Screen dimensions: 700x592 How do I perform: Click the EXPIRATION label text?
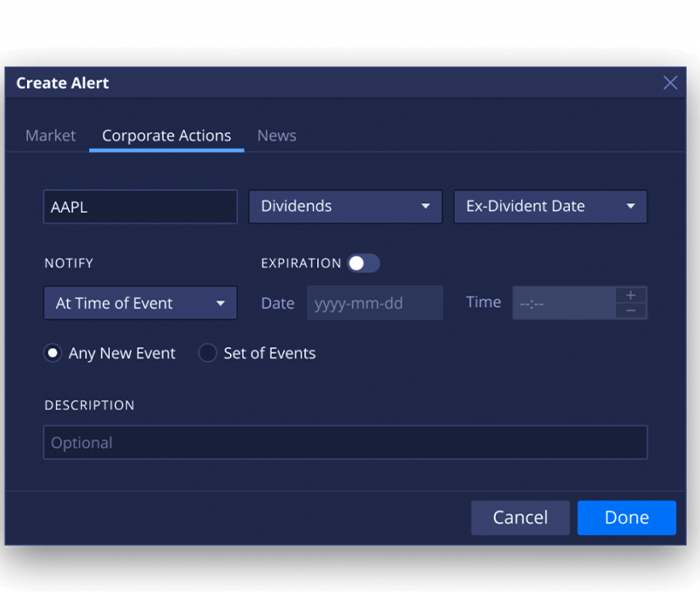(x=301, y=263)
